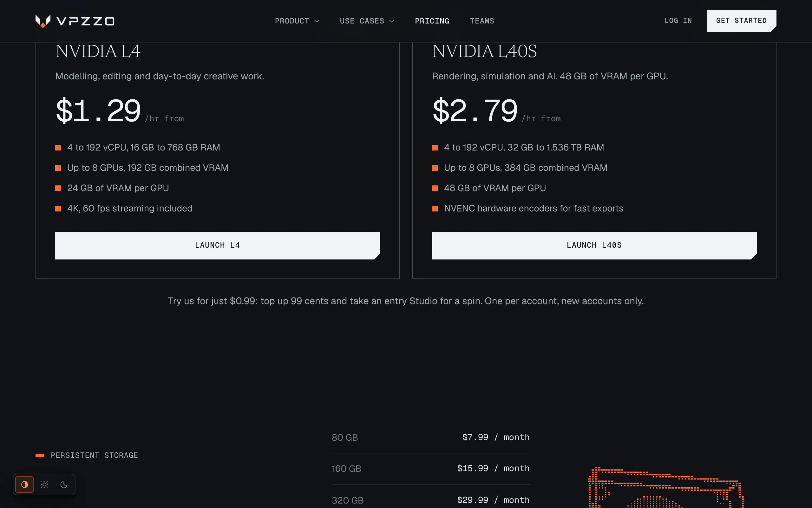Click '4 to 192 vCPU, 32 GB to 1.536 TB RAM'

(524, 148)
